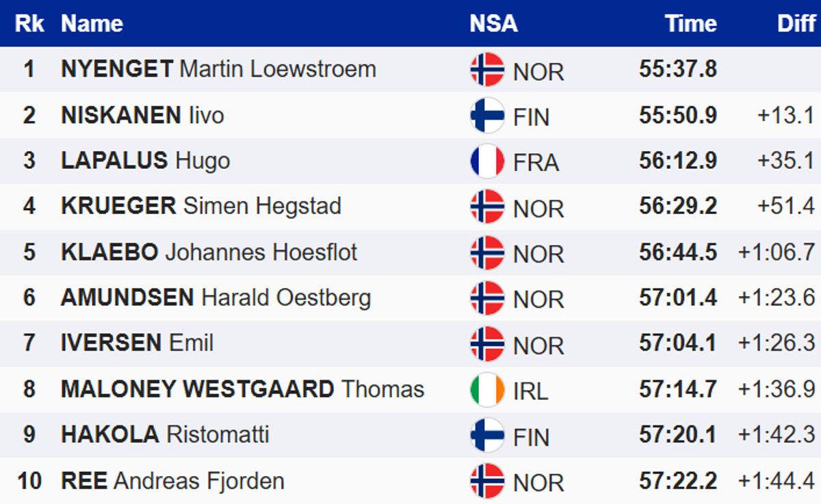Click France flag icon beside Lapalus

[x=487, y=161]
